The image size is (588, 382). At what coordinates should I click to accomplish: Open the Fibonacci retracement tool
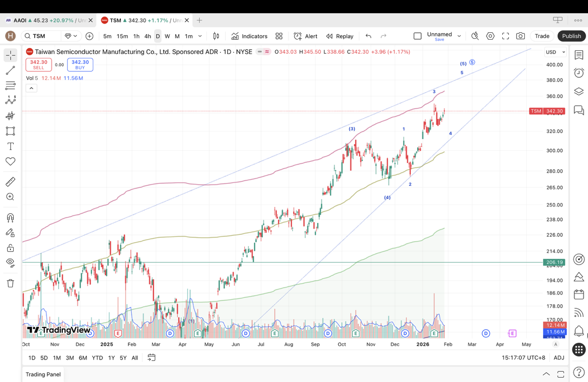[10, 86]
